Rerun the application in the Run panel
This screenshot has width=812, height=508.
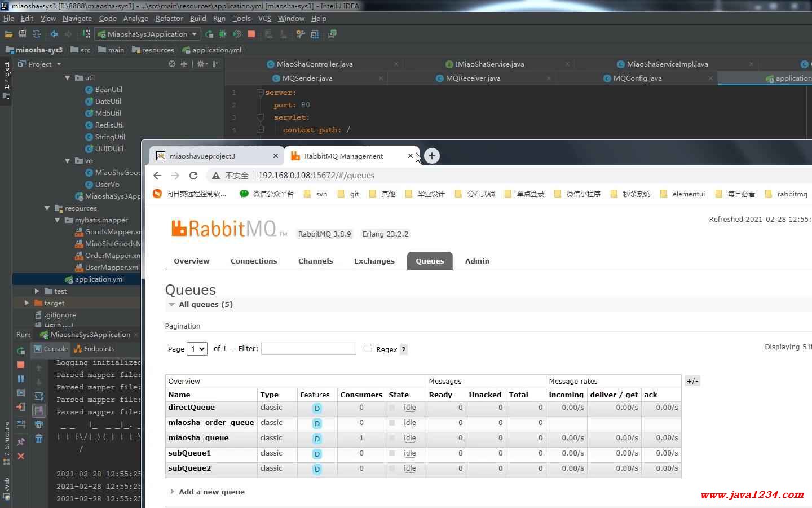click(21, 351)
